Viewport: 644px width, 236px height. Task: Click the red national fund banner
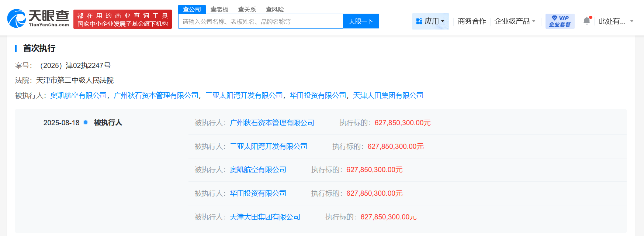(122, 19)
